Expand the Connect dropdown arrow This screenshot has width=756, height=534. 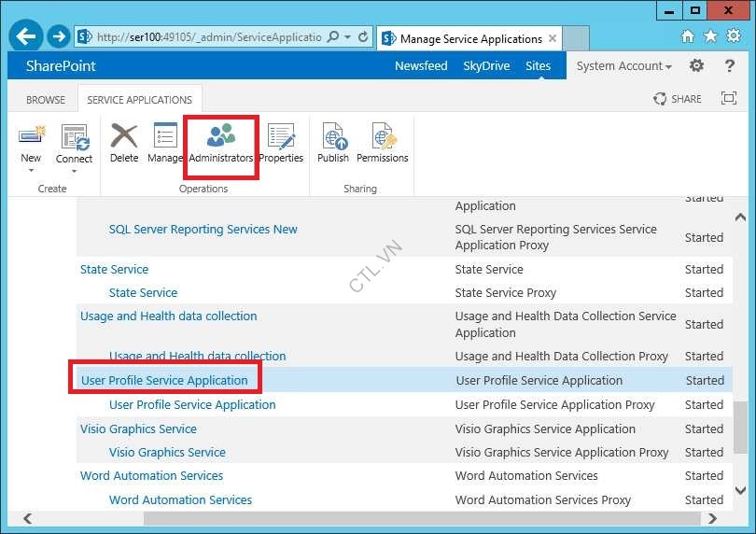pyautogui.click(x=74, y=171)
